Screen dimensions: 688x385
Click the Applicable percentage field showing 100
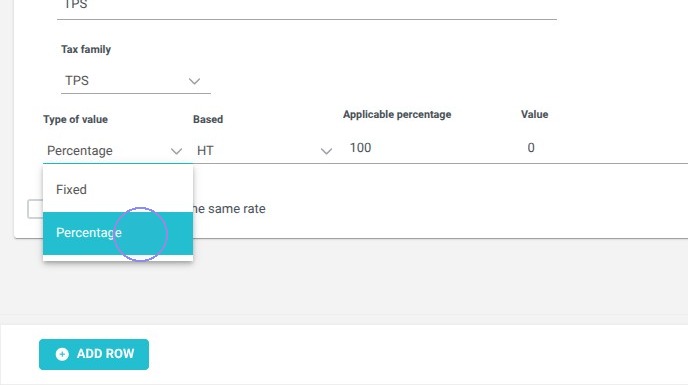428,148
